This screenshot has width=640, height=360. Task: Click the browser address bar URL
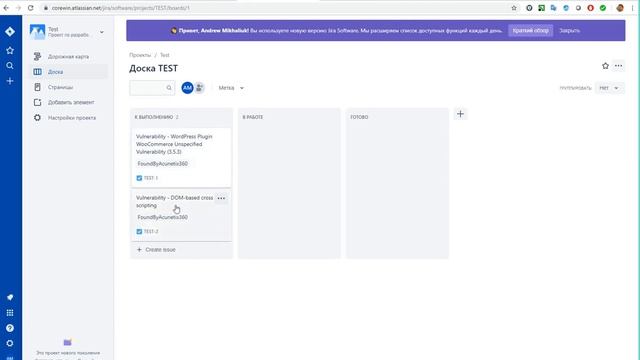click(120, 8)
